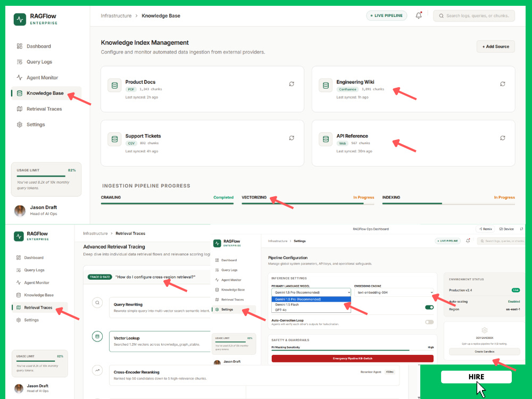Refresh the API Reference source
This screenshot has height=399, width=532.
503,138
